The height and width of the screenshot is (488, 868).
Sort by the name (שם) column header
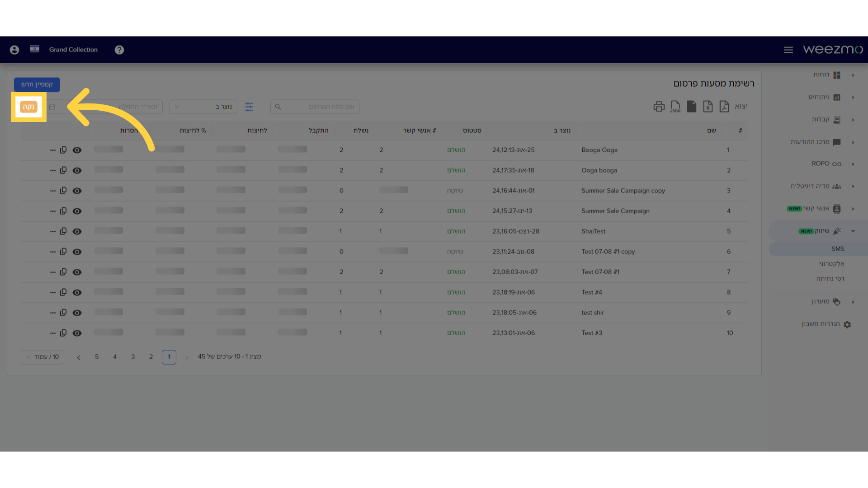[x=712, y=131]
